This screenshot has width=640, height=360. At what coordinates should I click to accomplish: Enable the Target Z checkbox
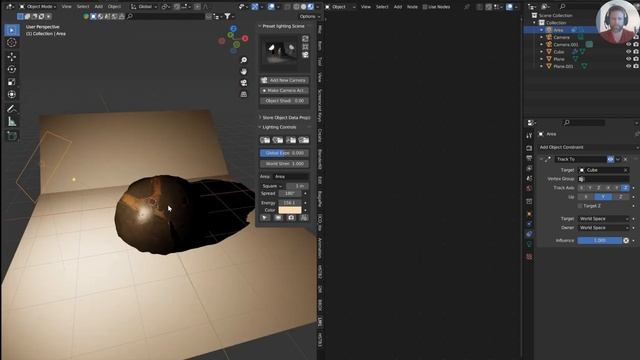[580, 206]
